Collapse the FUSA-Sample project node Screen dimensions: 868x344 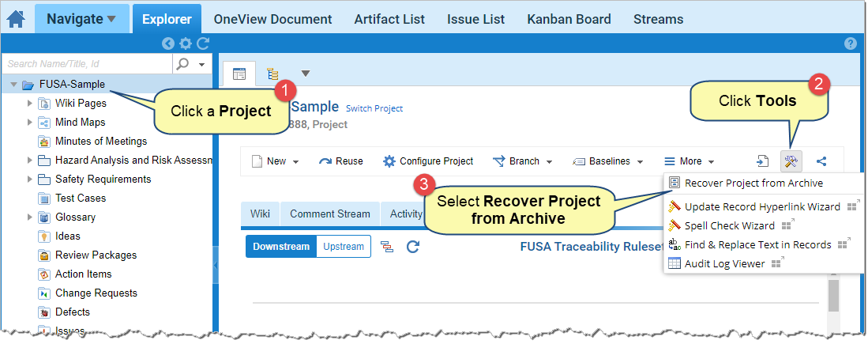[13, 85]
